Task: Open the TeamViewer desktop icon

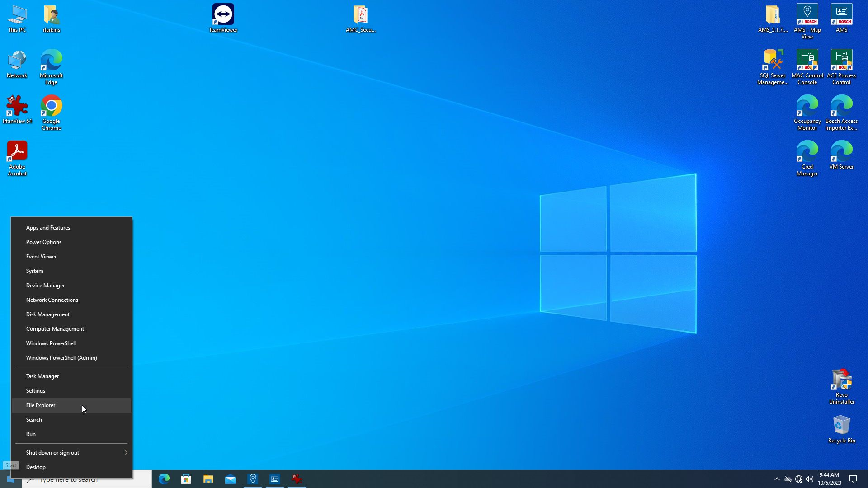Action: click(223, 18)
